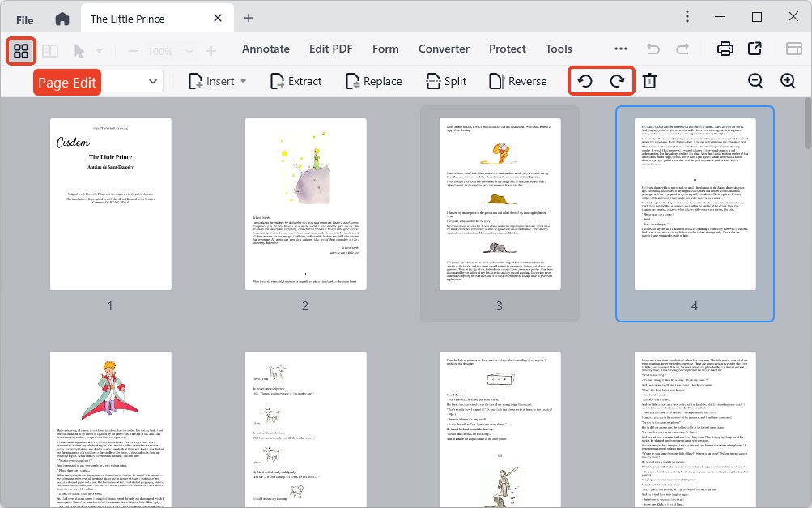Click the Reverse page order tool
This screenshot has width=812, height=508.
pos(517,81)
